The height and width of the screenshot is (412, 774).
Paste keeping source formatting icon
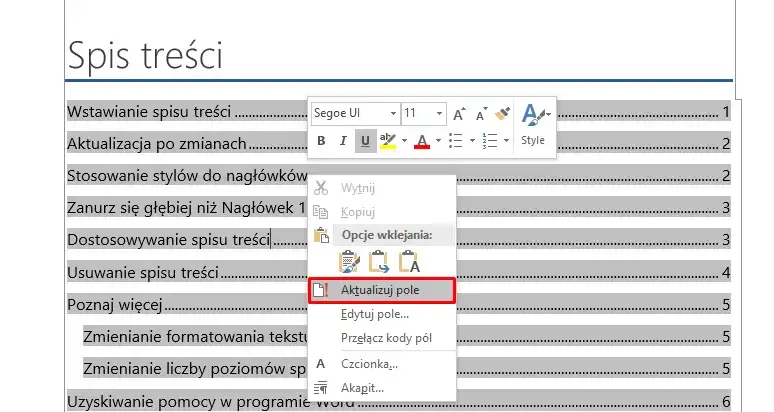(349, 262)
